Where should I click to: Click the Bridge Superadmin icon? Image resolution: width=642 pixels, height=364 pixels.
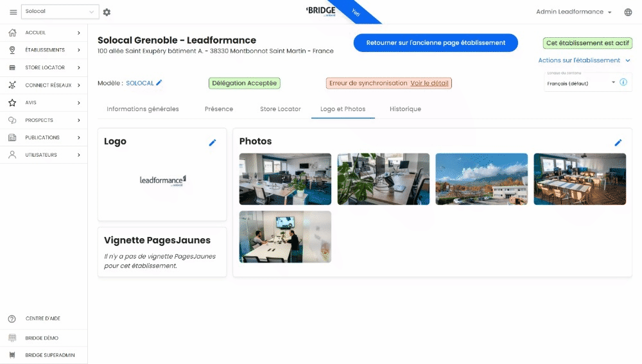point(12,355)
